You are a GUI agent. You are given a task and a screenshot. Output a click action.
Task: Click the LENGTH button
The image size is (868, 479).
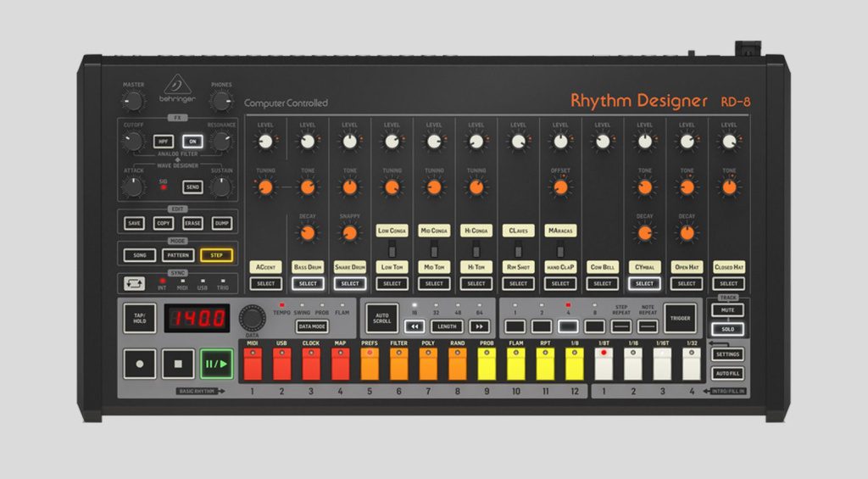447,326
